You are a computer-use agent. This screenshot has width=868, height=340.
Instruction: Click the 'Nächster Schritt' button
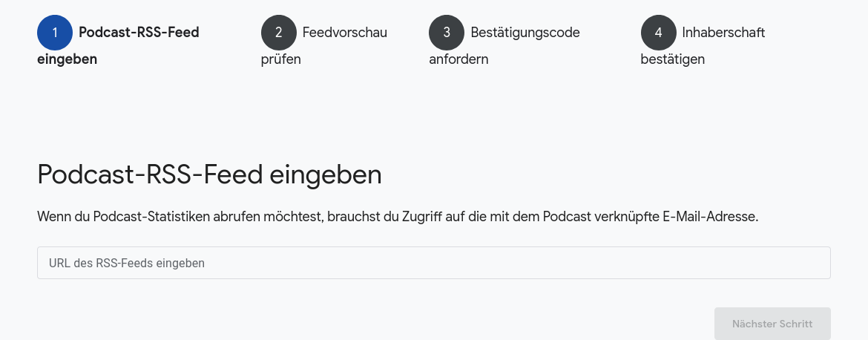tap(772, 324)
